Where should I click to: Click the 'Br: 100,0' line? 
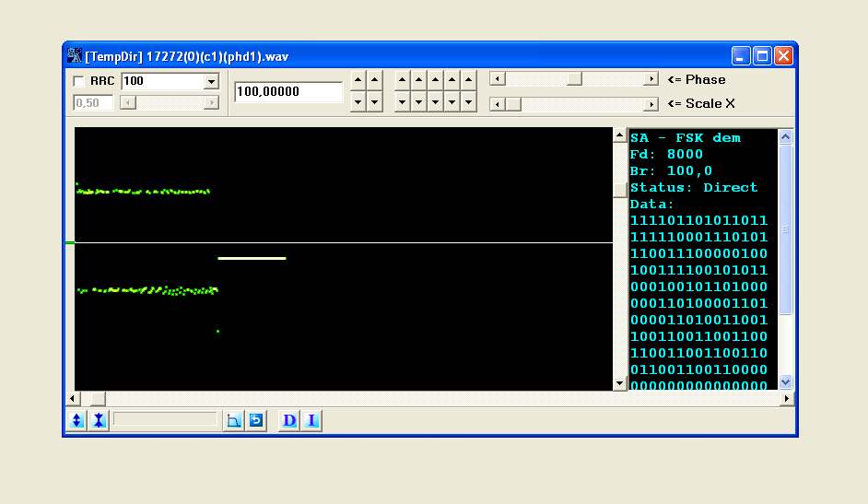click(671, 171)
